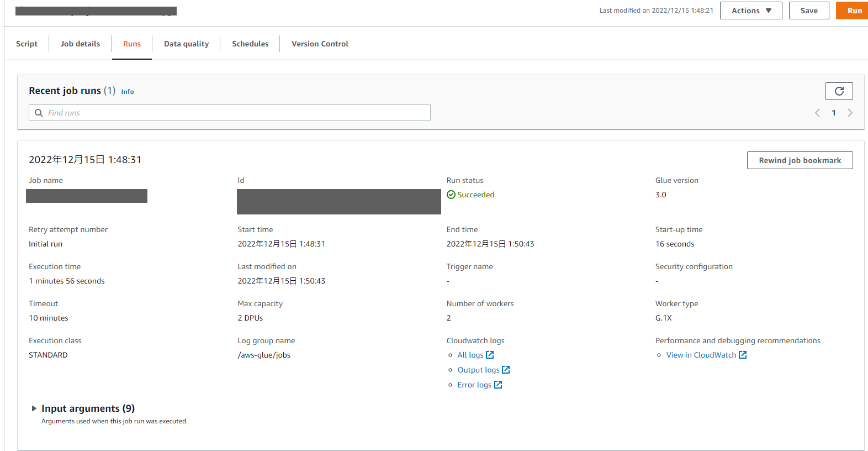
Task: Open the Schedules tab
Action: tap(250, 44)
